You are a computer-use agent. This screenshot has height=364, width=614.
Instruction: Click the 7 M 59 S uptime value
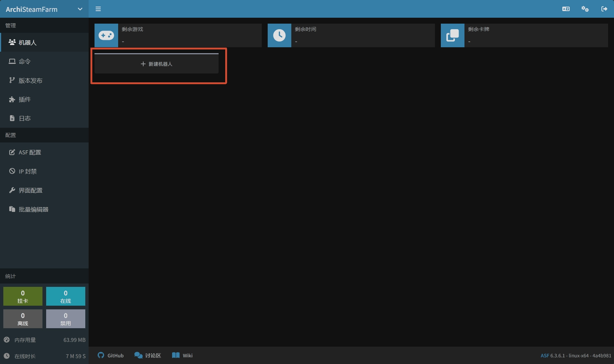(x=76, y=356)
